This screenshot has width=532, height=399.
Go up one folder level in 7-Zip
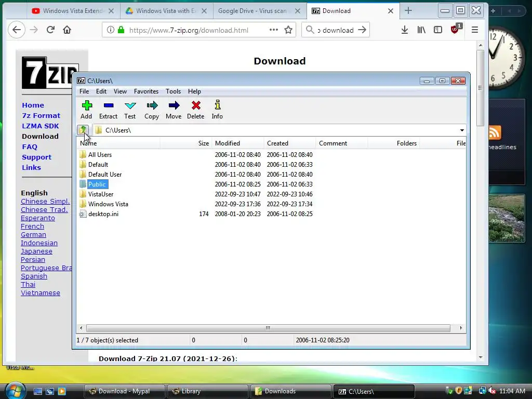83,130
